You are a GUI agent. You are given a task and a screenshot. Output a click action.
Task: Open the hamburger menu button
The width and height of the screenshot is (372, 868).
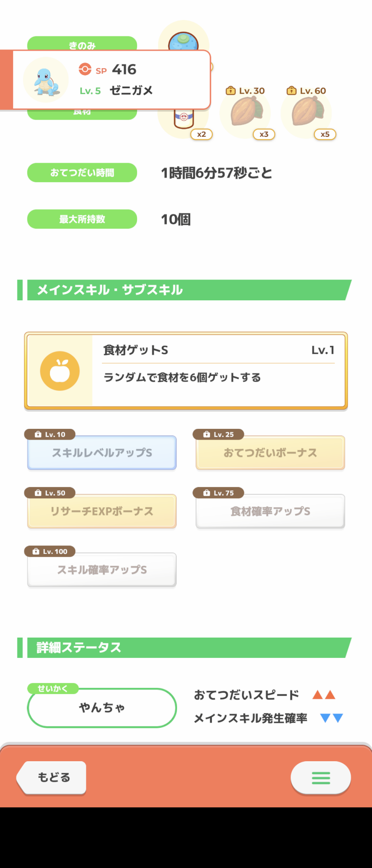(321, 778)
